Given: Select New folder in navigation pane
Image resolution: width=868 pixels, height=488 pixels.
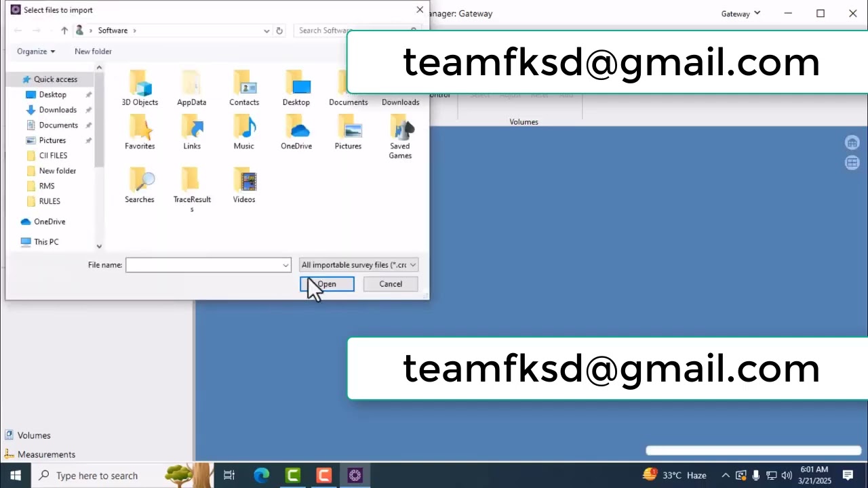Looking at the screenshot, I should tap(57, 171).
